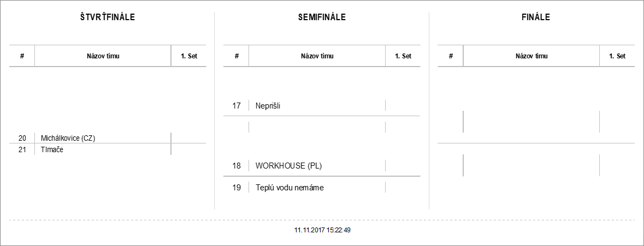Click the timestamp 11.11.2017 15:22:49
Screen dimensions: 644x246
[x=322, y=230]
